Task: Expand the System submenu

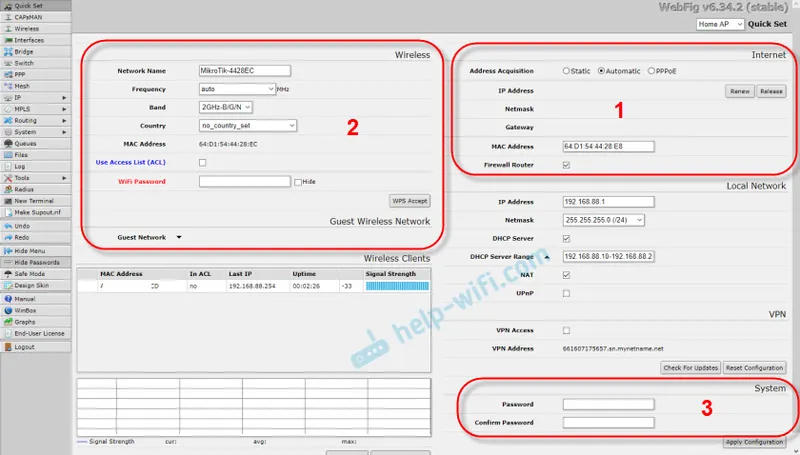Action: pos(64,132)
